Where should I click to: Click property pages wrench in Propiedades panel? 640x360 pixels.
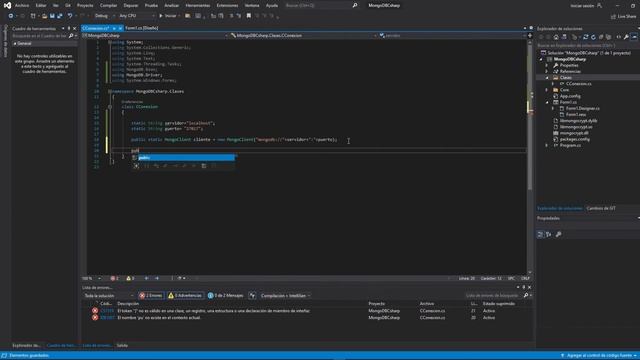pyautogui.click(x=558, y=234)
